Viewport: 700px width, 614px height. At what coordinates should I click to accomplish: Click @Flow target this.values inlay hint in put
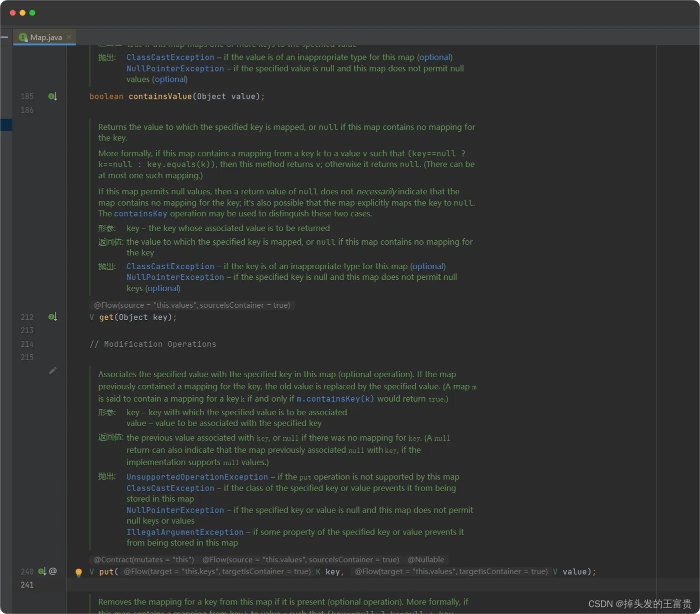point(451,572)
